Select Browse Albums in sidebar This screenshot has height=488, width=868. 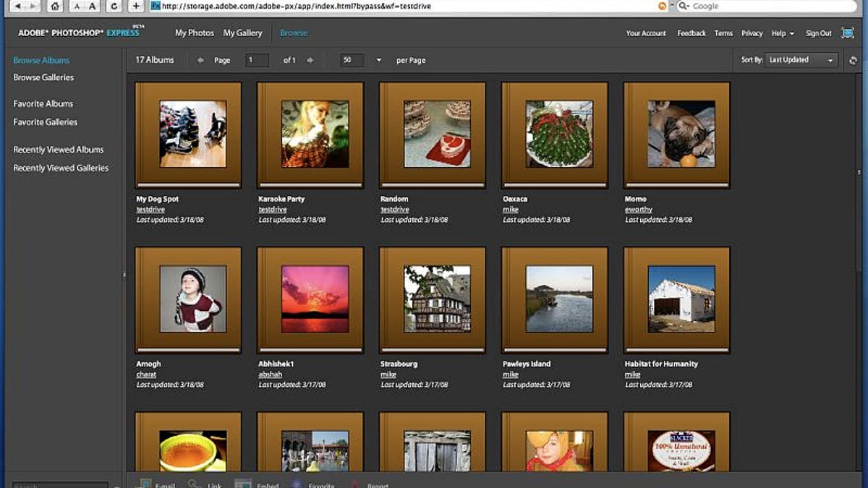point(41,61)
